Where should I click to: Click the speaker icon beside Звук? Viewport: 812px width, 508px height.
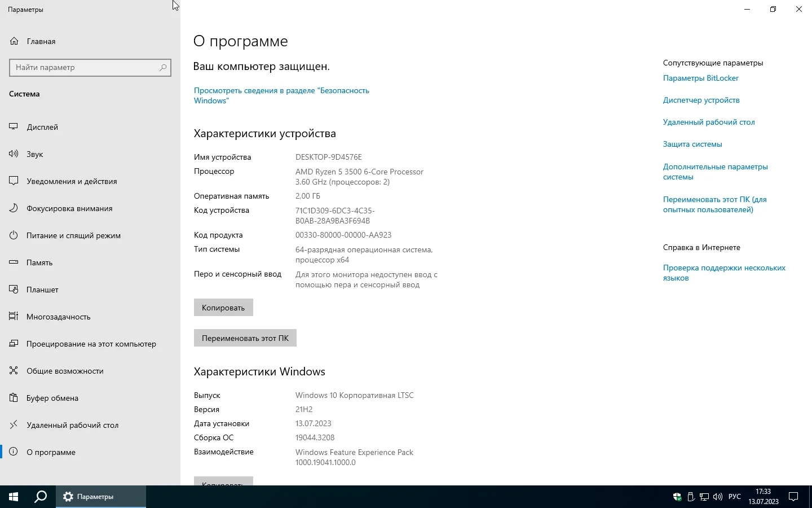pos(14,154)
